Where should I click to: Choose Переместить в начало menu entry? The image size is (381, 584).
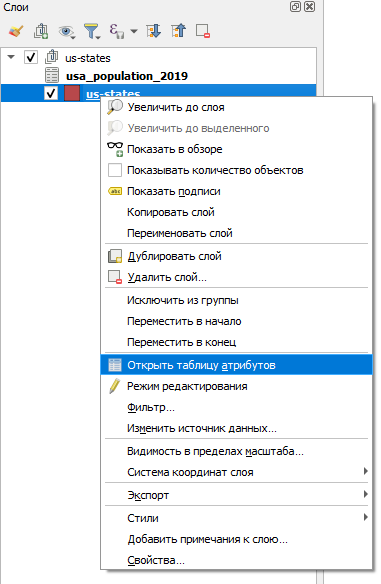[236, 321]
